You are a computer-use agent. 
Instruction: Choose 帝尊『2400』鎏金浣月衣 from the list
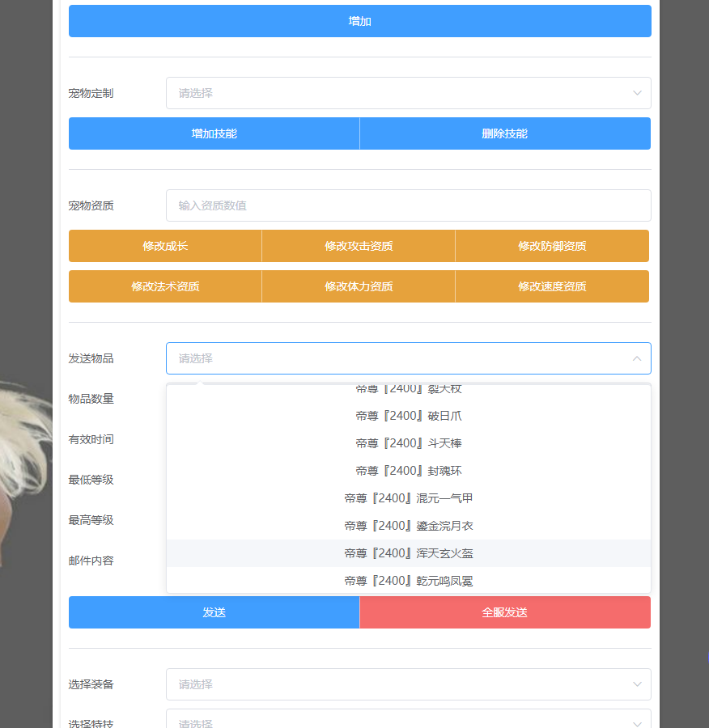tap(408, 526)
